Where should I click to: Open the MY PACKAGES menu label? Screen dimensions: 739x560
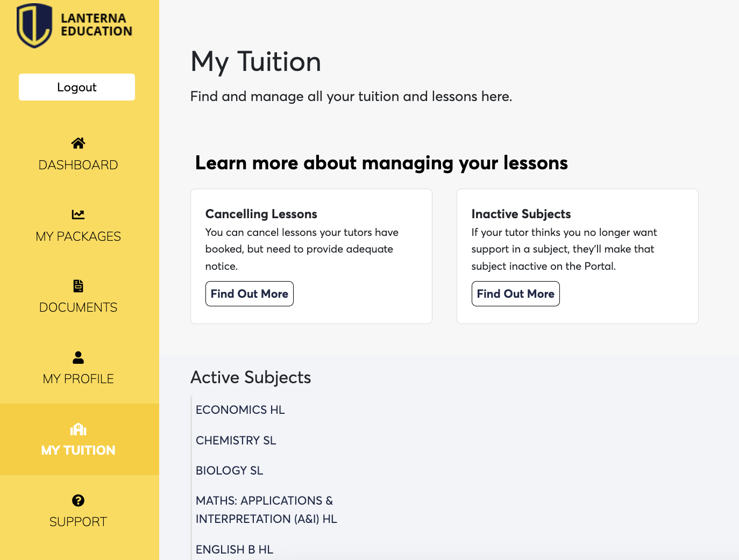(78, 236)
